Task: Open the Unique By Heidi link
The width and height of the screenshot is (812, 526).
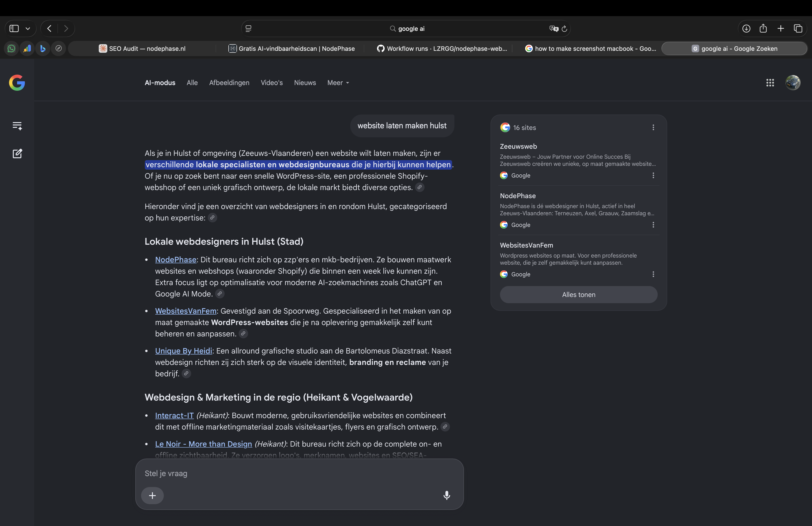Action: (184, 351)
